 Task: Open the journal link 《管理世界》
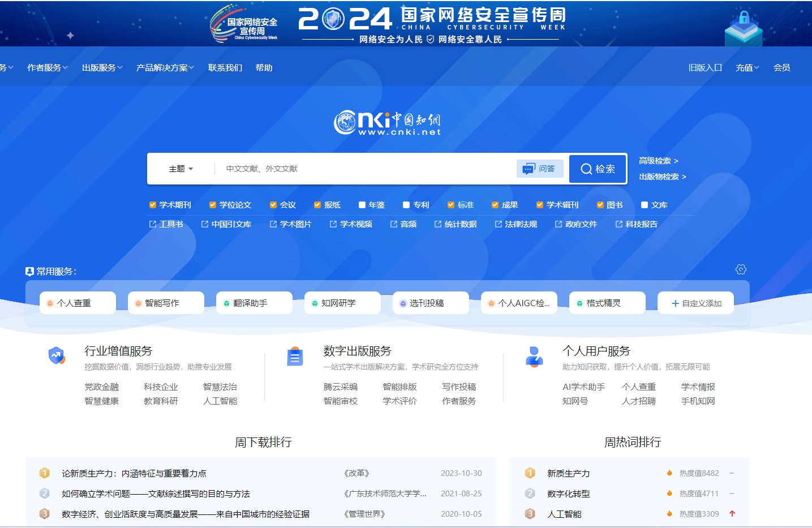click(364, 514)
